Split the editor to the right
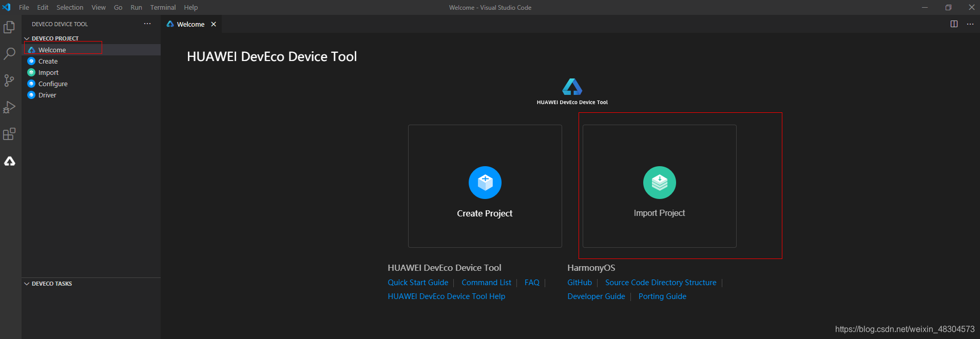The width and height of the screenshot is (980, 339). (954, 24)
